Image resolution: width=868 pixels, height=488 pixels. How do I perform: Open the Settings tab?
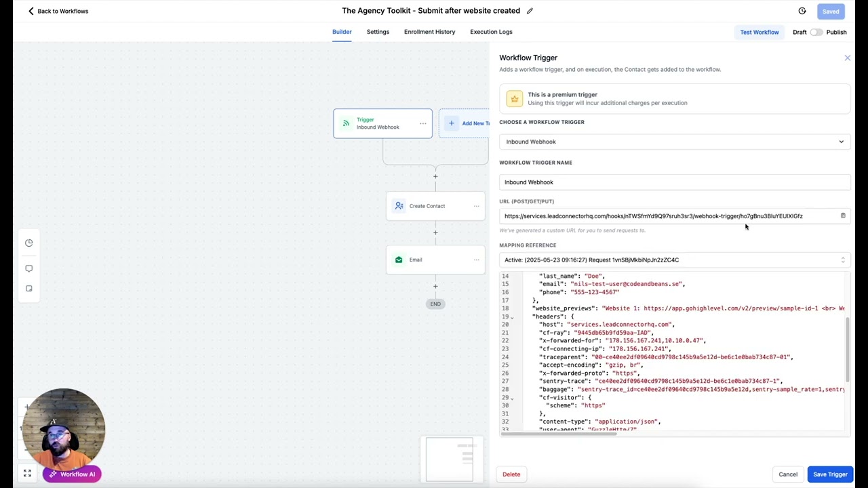click(x=378, y=32)
